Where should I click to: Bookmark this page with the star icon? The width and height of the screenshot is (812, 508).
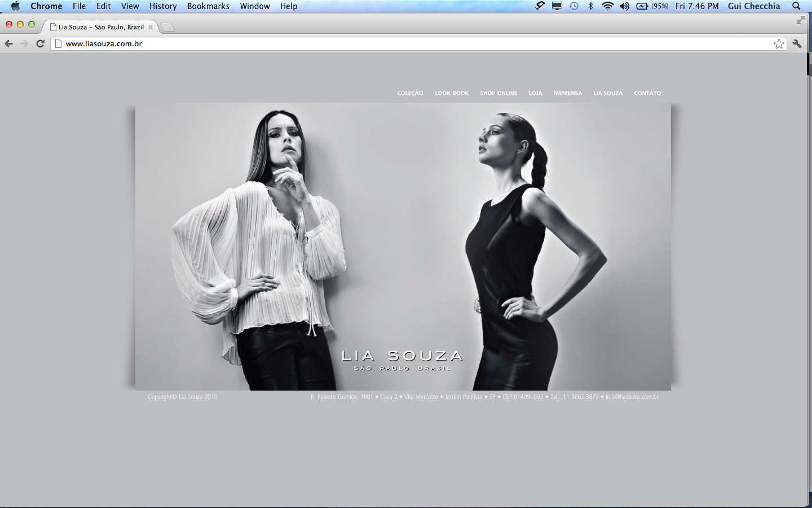(779, 43)
